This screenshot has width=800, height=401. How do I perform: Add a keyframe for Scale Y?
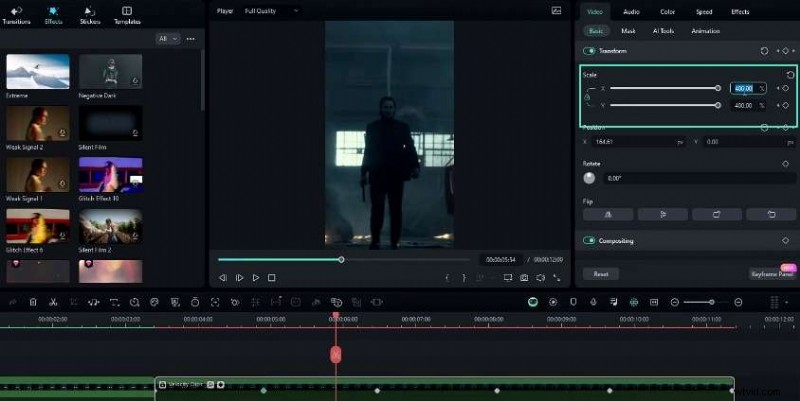[x=786, y=105]
